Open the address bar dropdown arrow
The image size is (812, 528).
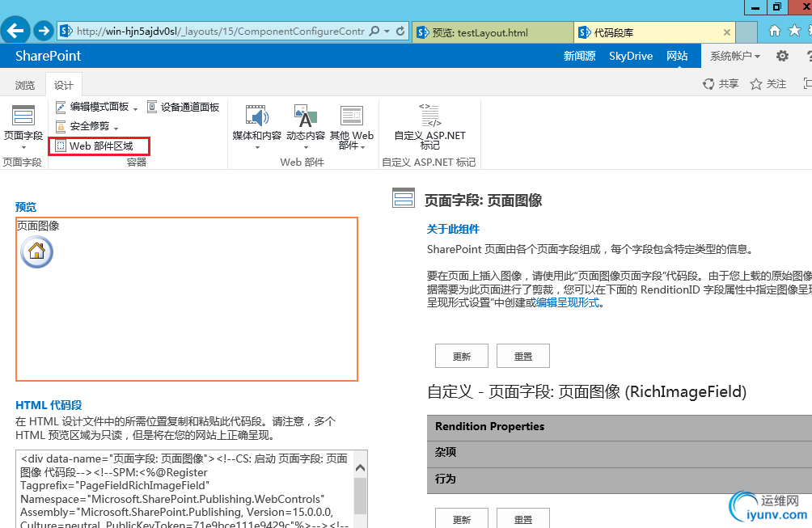(x=387, y=31)
